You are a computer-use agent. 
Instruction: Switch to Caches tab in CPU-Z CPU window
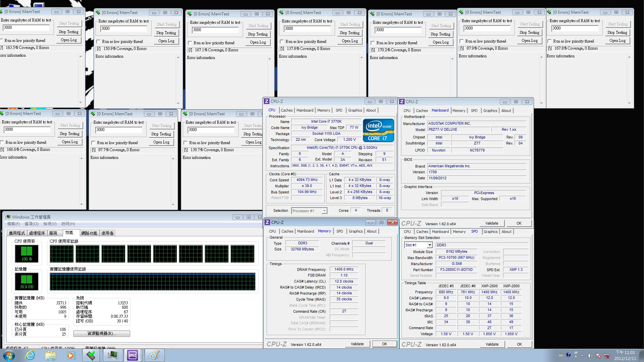pyautogui.click(x=286, y=110)
